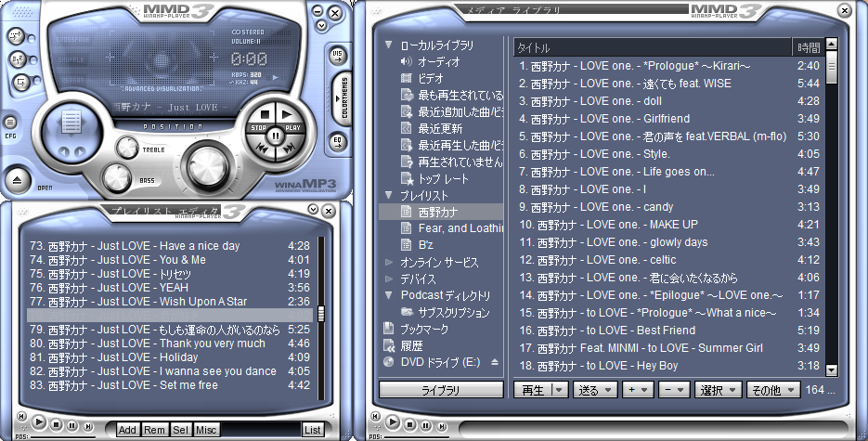
Task: Toggle windowshade mode in the playlist editor
Action: tap(314, 209)
